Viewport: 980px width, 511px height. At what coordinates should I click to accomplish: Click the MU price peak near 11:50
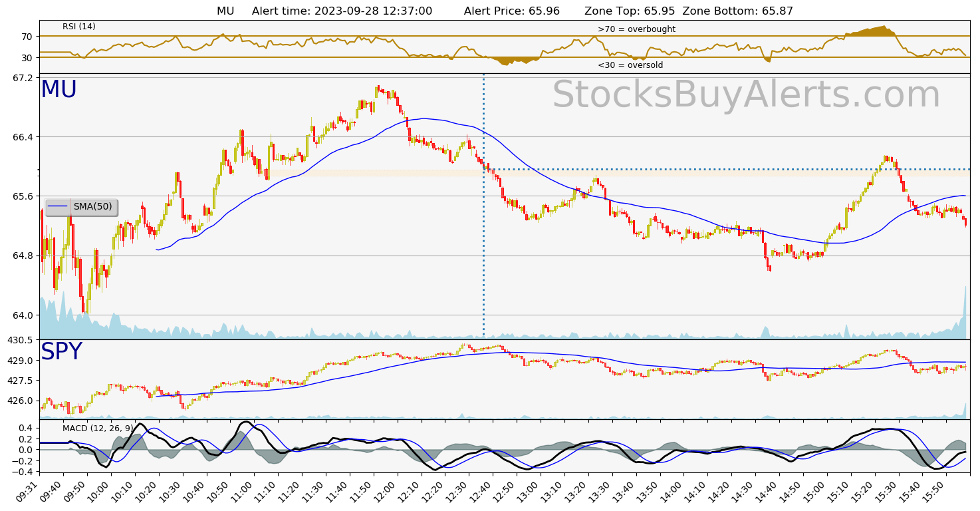coord(378,89)
